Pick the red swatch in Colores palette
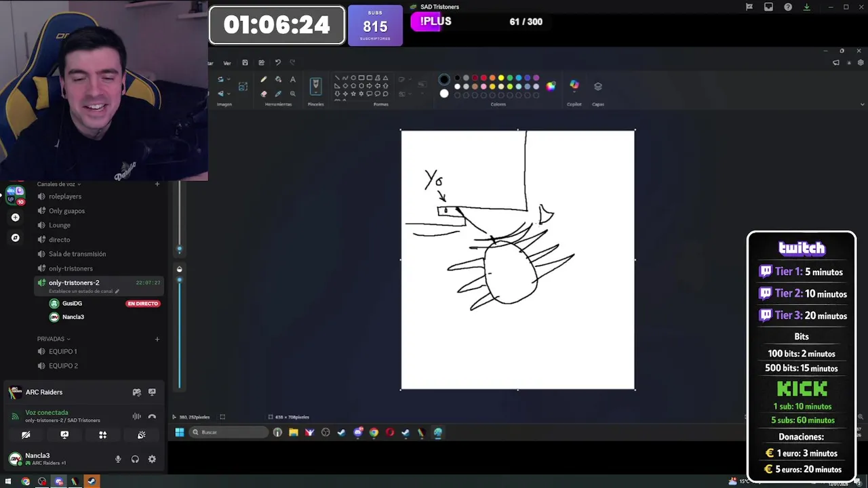Image resolution: width=868 pixels, height=488 pixels. (484, 78)
